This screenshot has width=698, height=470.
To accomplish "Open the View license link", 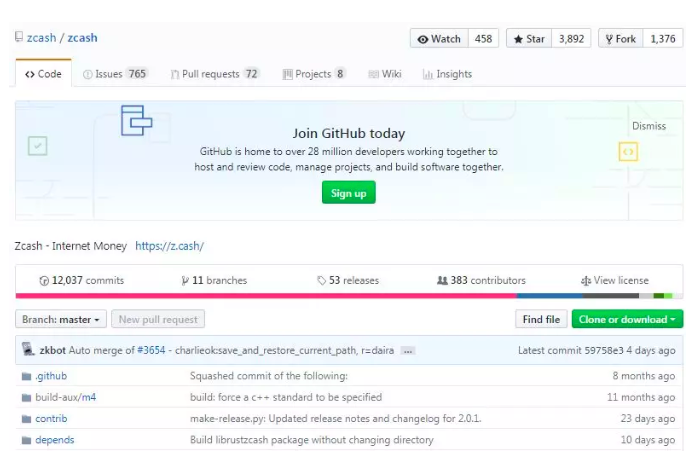I will [x=615, y=281].
